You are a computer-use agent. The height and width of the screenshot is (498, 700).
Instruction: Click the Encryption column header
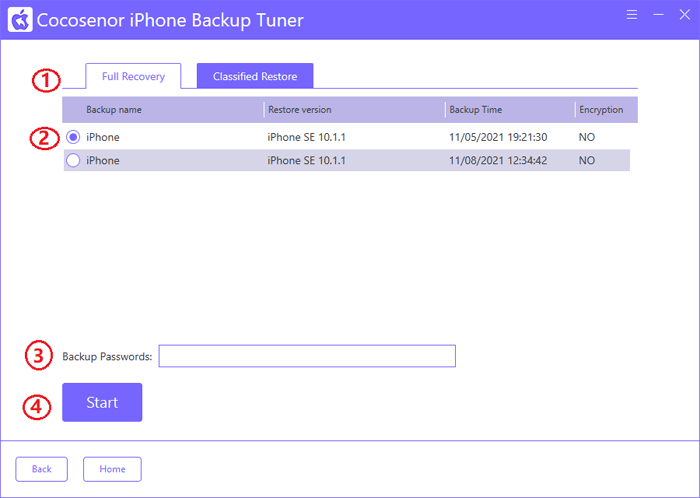coord(601,110)
